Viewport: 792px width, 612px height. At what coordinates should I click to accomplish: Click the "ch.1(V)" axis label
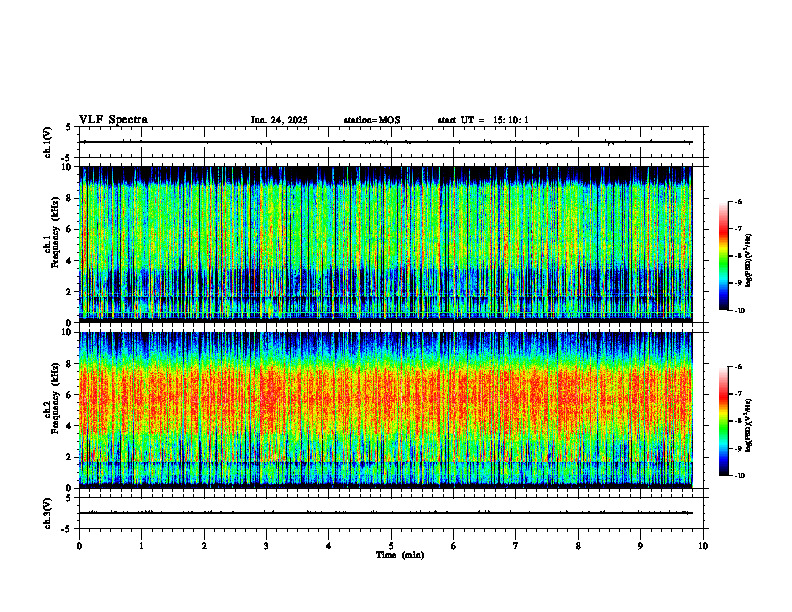tap(48, 142)
